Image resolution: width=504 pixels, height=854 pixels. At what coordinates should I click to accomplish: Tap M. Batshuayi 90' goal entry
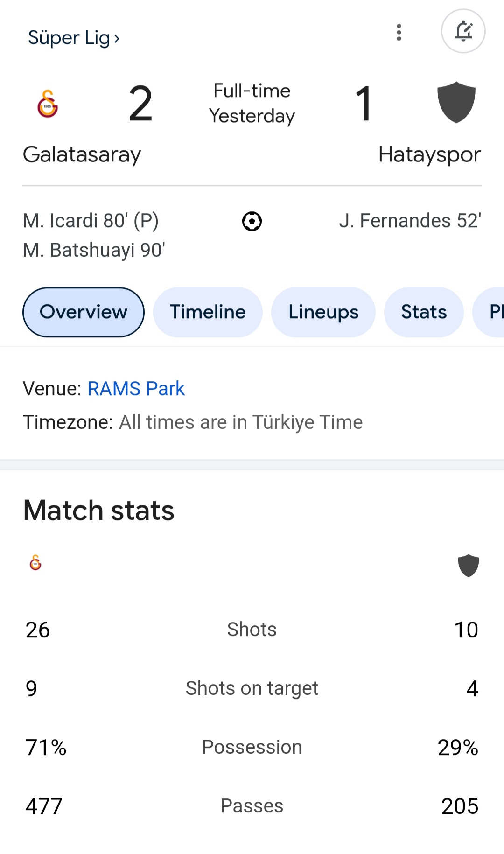click(94, 250)
